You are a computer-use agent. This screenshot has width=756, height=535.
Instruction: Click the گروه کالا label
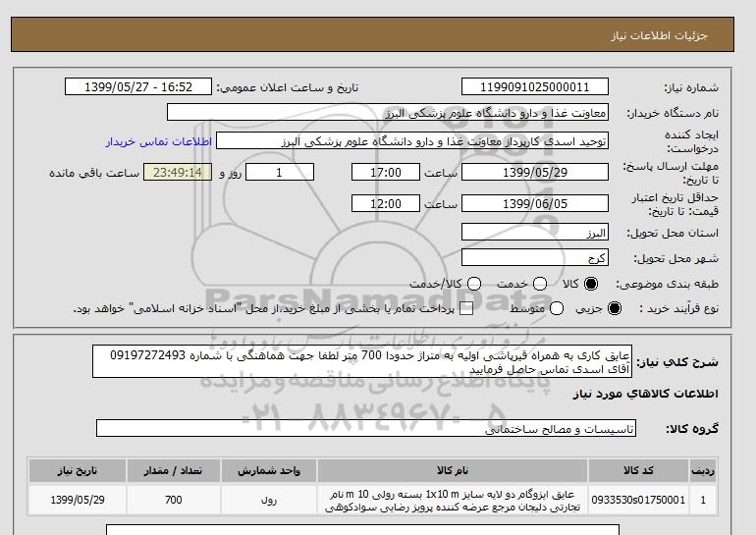coord(692,428)
